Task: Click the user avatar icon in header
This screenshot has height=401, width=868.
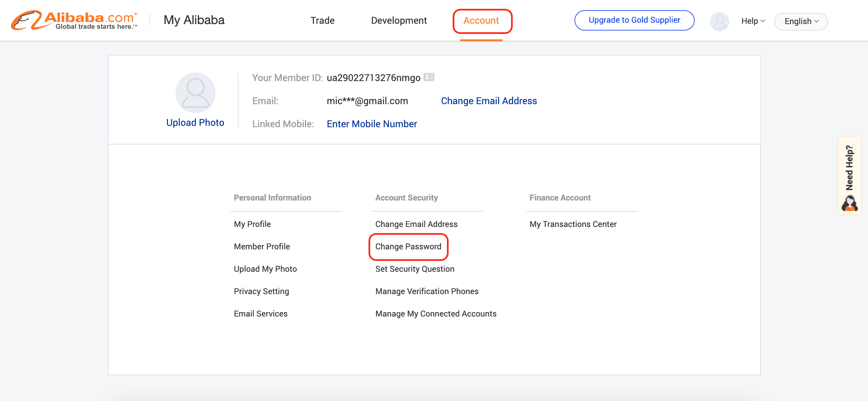Action: tap(719, 21)
